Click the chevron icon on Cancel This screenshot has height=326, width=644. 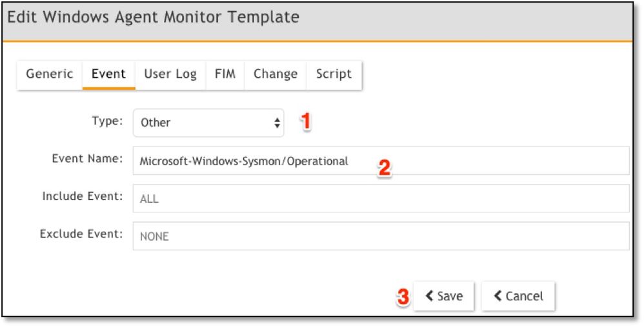coord(498,296)
